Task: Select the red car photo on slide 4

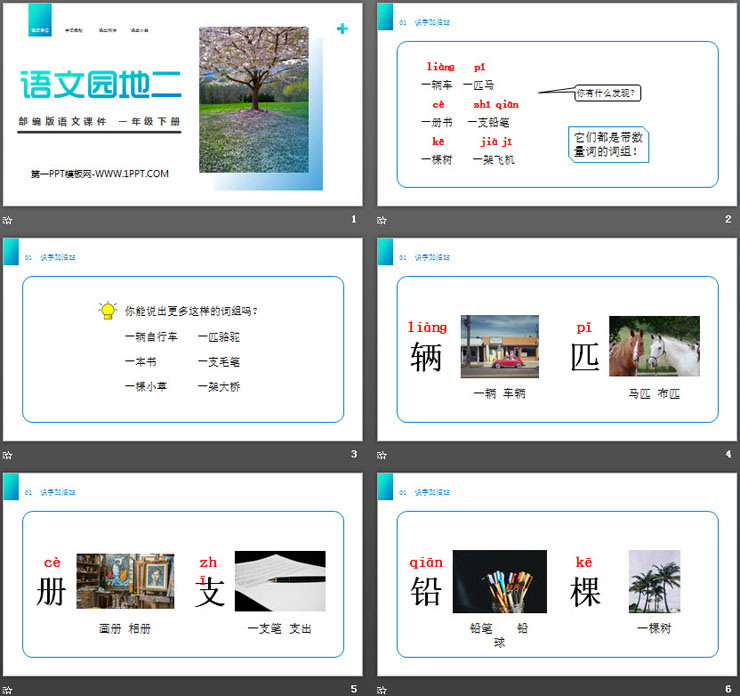Action: 499,346
